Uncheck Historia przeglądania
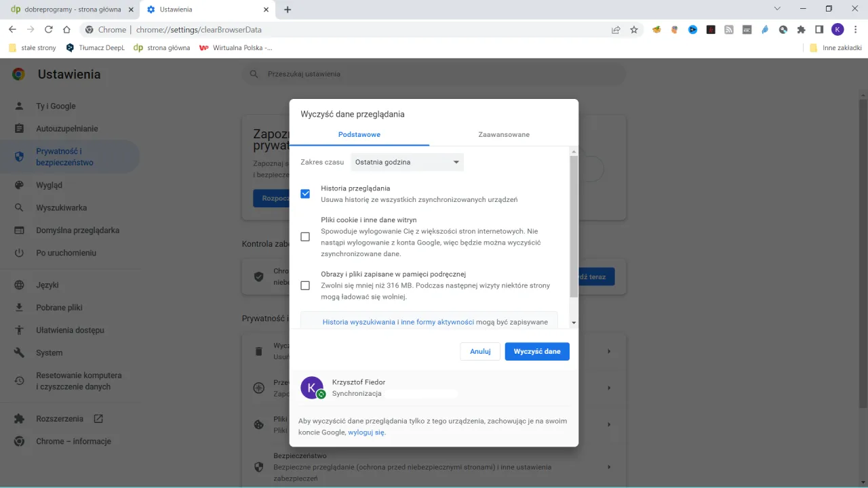 coord(305,193)
